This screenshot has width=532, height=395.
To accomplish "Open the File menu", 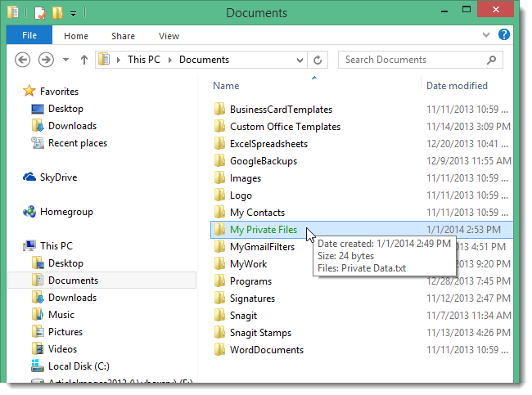I will point(29,35).
